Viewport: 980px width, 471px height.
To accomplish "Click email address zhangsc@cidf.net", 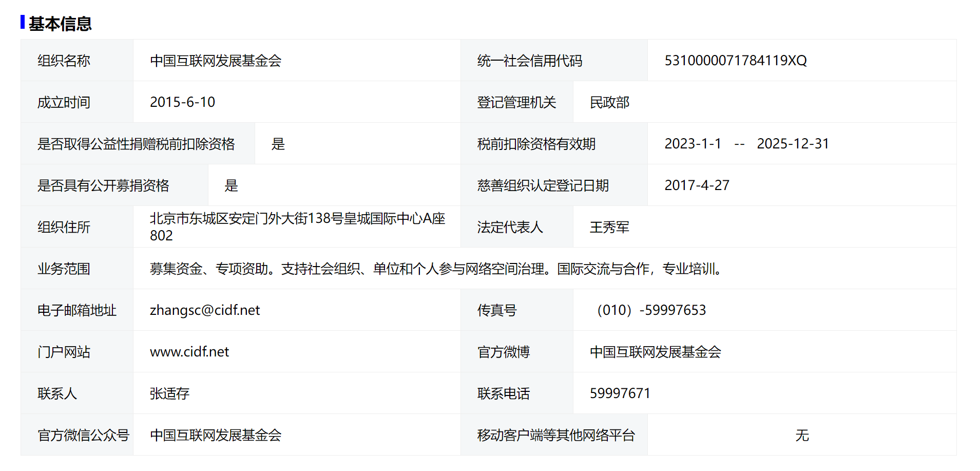I will coord(205,310).
